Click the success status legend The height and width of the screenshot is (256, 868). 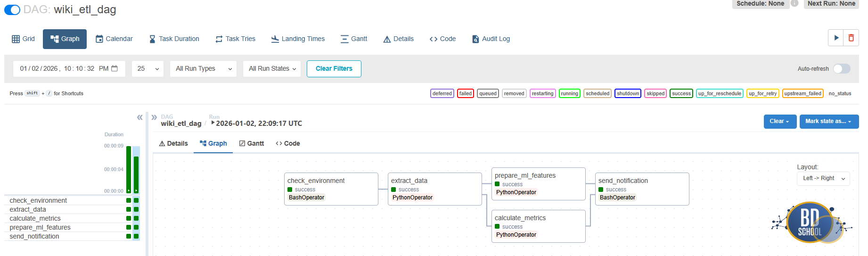(681, 93)
